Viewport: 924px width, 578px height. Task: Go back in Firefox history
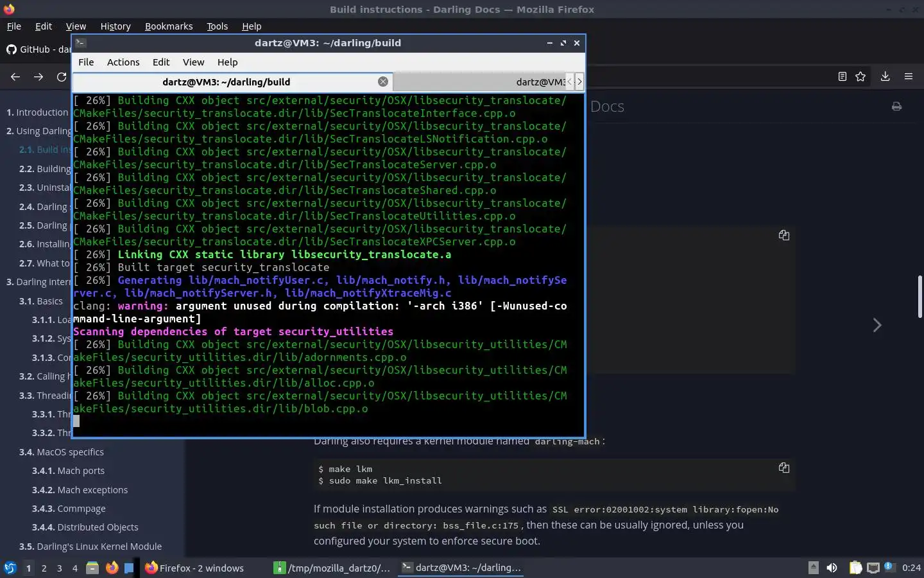tap(15, 76)
